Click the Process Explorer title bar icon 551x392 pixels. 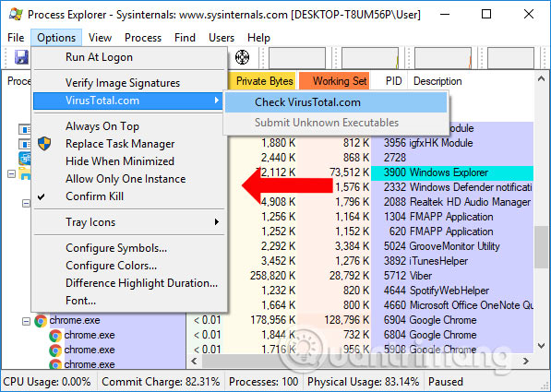point(16,15)
